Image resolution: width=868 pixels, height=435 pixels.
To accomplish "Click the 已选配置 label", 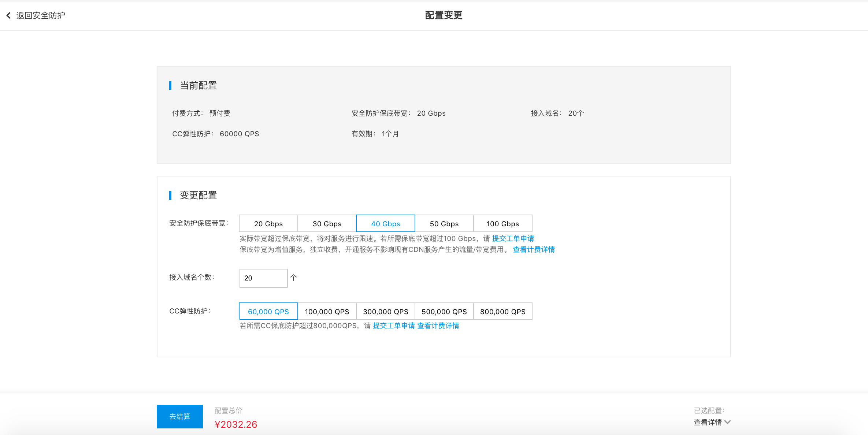I will (709, 411).
